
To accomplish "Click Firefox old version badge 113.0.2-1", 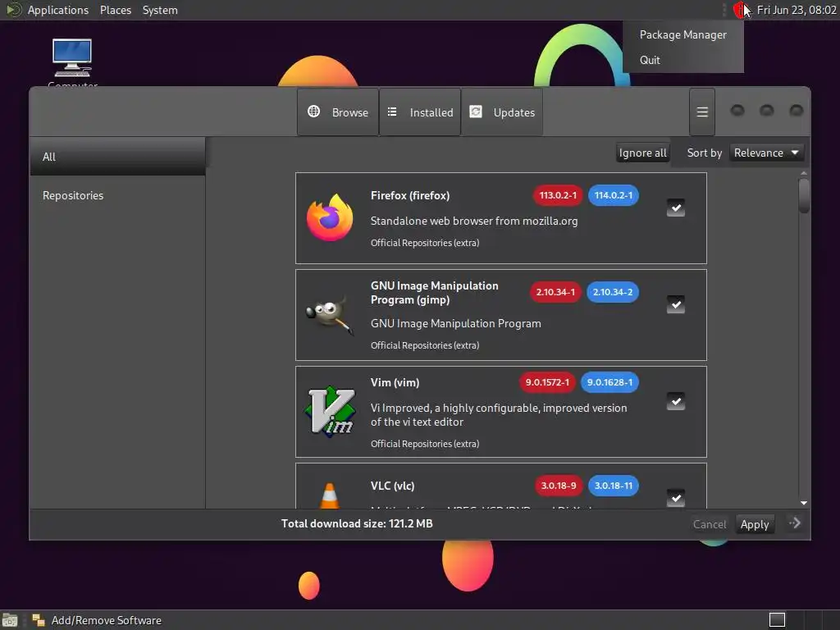I will [x=558, y=195].
